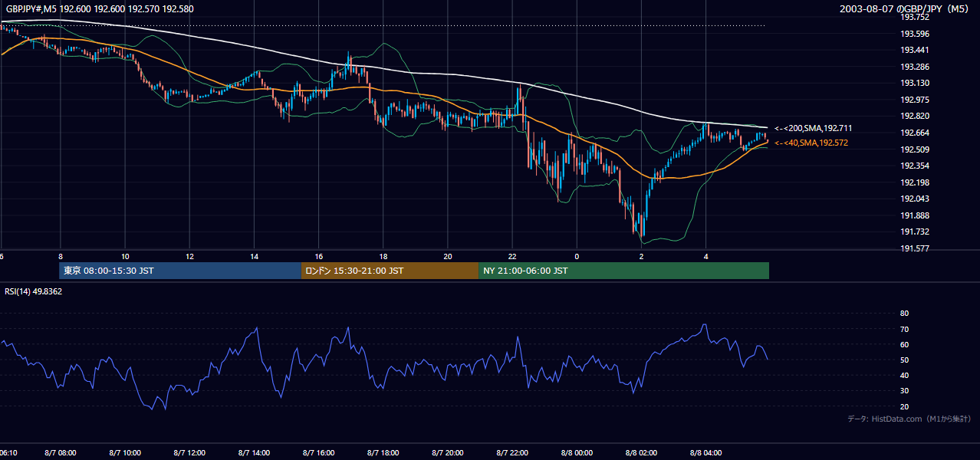Click price axis value 193.596
Image resolution: width=980 pixels, height=460 pixels.
[914, 34]
